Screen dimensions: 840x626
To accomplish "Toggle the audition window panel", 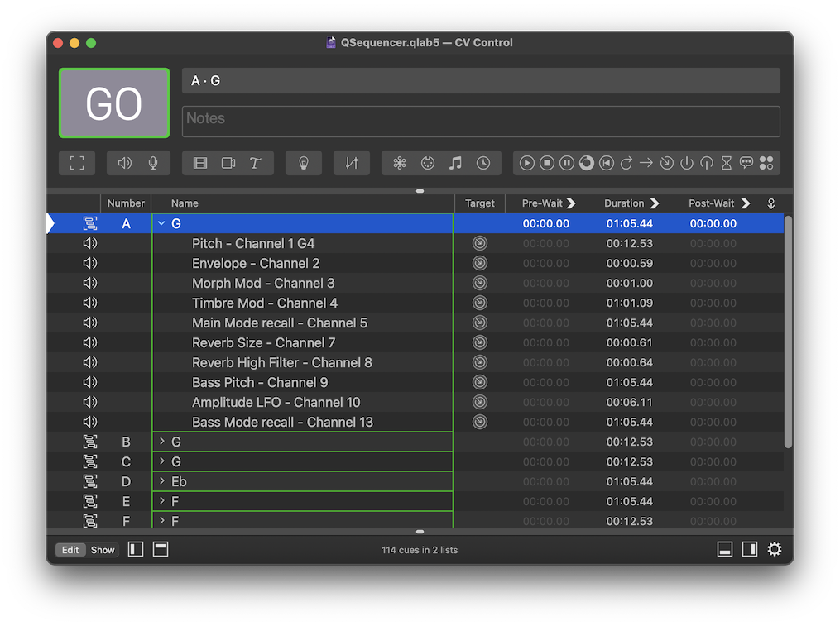I will [161, 549].
